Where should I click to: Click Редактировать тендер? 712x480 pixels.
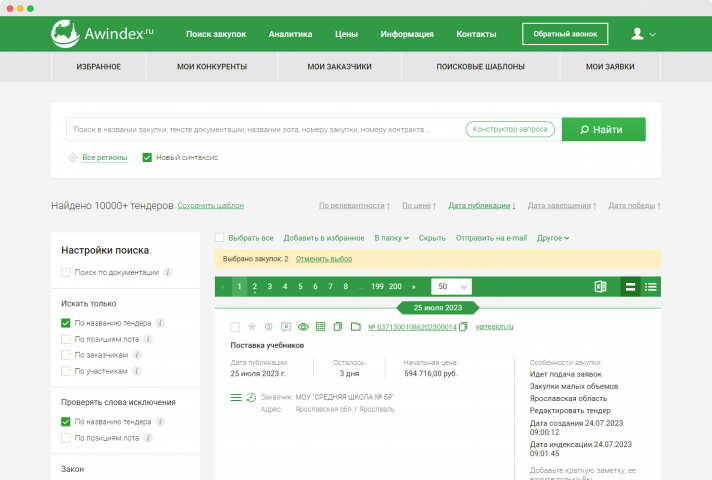coord(570,411)
